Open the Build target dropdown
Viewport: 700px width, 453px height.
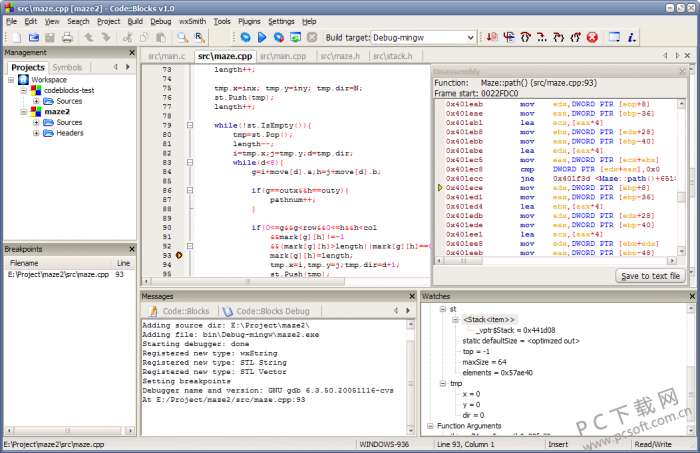click(x=470, y=37)
